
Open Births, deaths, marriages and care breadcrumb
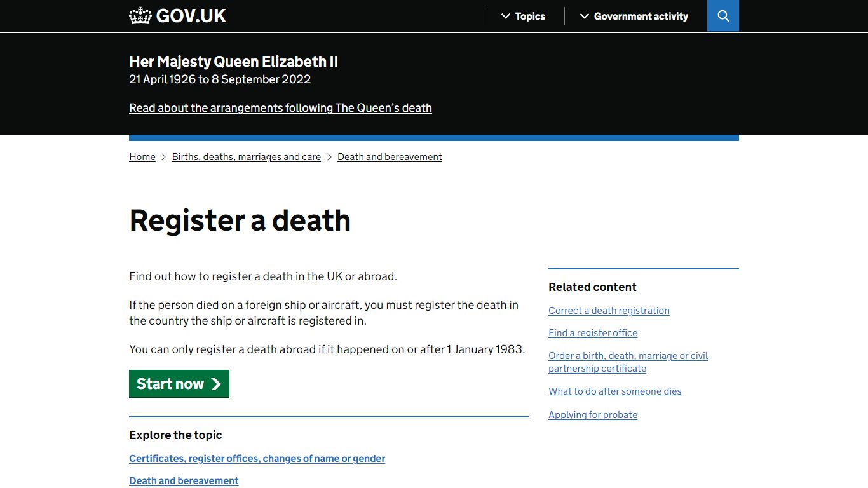(x=247, y=157)
